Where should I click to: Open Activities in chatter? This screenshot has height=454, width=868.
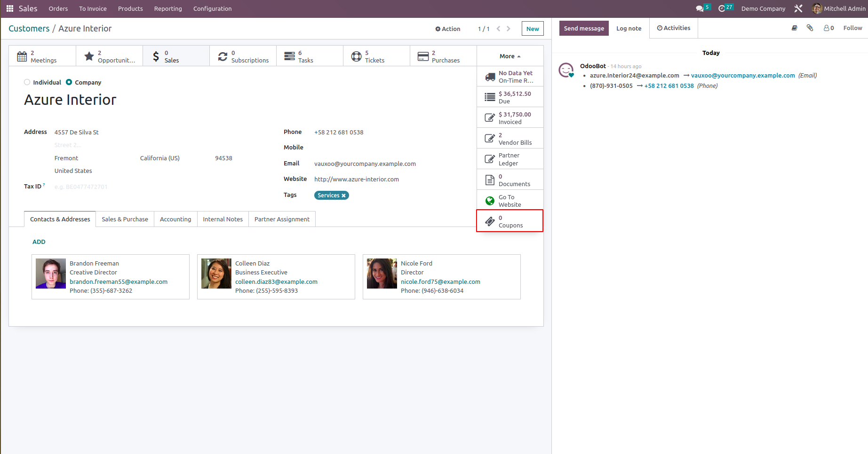click(x=674, y=28)
